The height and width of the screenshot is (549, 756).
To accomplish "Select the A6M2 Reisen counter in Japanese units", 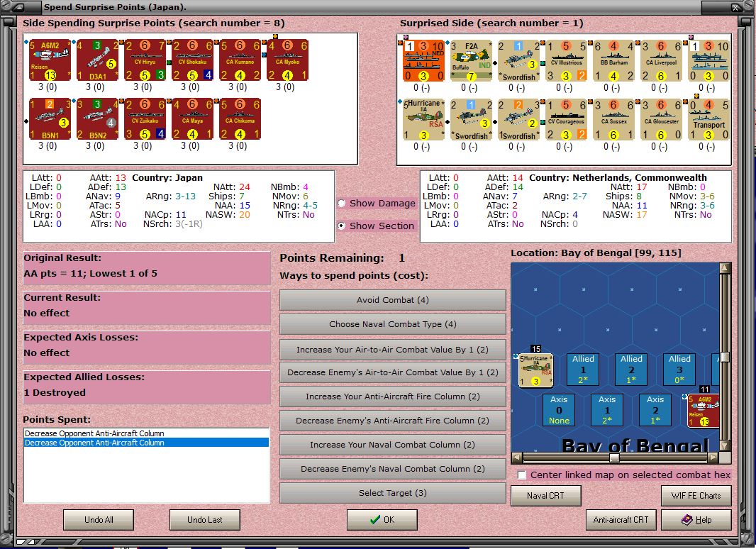I will click(x=50, y=60).
